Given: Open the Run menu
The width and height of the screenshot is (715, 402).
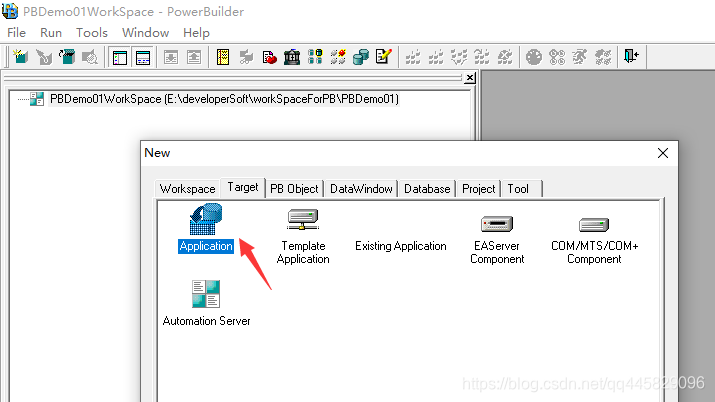Looking at the screenshot, I should tap(51, 33).
